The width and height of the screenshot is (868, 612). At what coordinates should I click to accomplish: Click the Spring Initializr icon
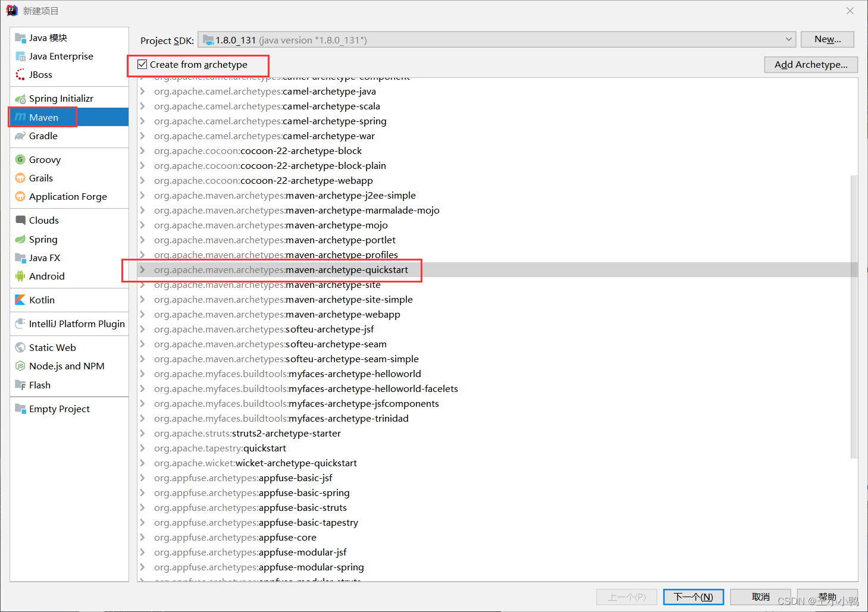[x=20, y=98]
